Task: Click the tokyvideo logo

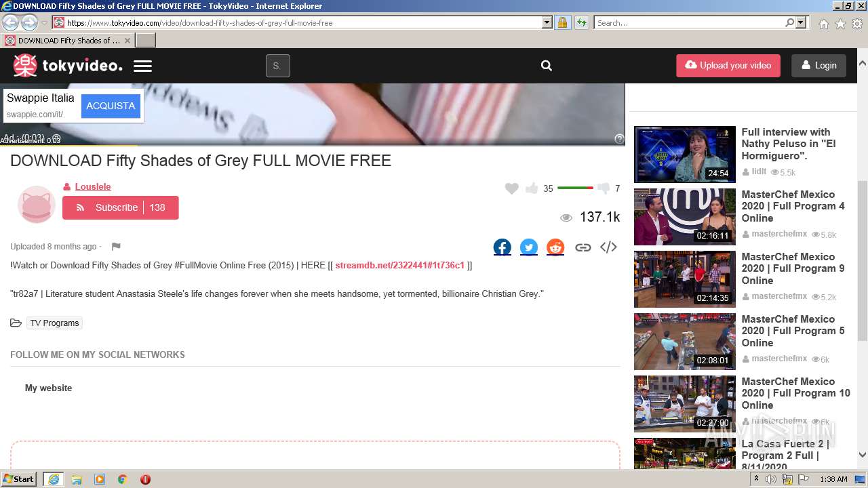Action: click(x=68, y=66)
